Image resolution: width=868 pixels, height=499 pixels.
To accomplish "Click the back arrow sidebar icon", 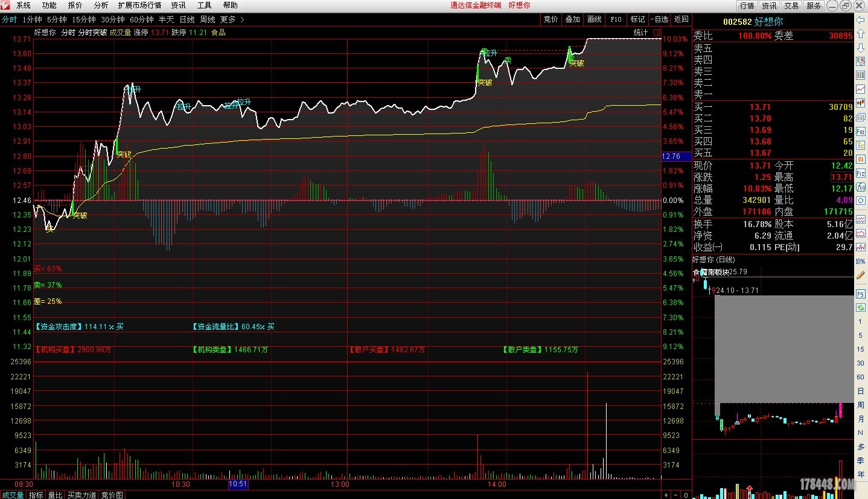I will click(861, 21).
